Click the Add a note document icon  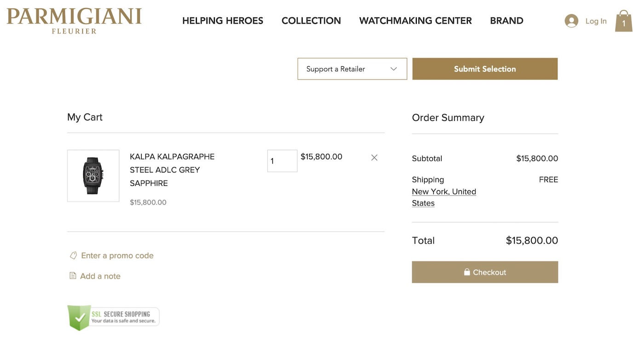pyautogui.click(x=73, y=275)
